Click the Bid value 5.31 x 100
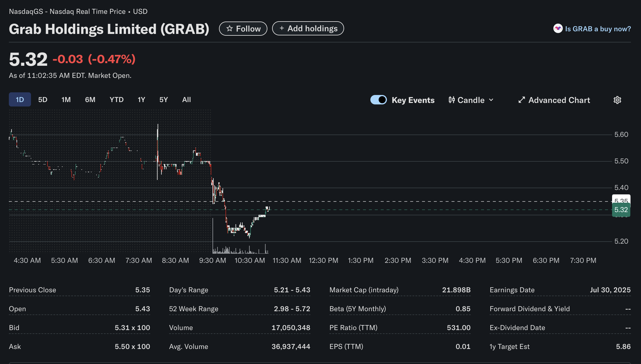The height and width of the screenshot is (364, 641). click(x=132, y=328)
